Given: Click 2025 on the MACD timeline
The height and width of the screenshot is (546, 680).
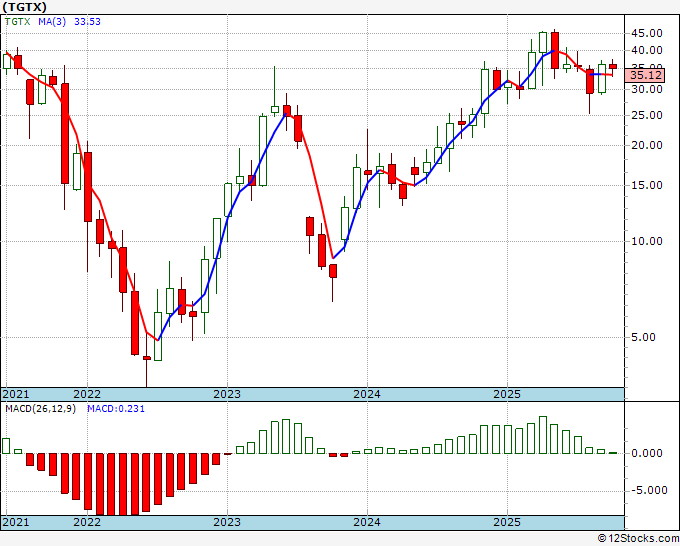Looking at the screenshot, I should (507, 522).
